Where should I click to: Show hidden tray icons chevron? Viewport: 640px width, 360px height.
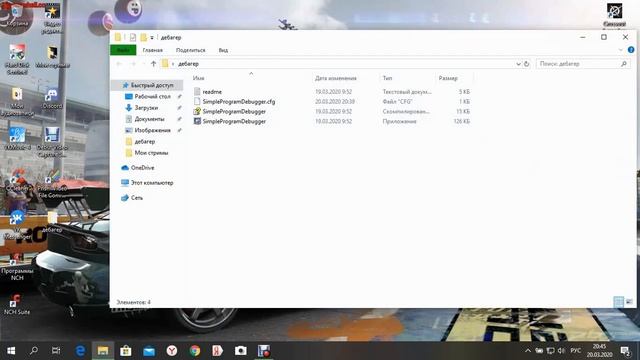[x=528, y=351]
